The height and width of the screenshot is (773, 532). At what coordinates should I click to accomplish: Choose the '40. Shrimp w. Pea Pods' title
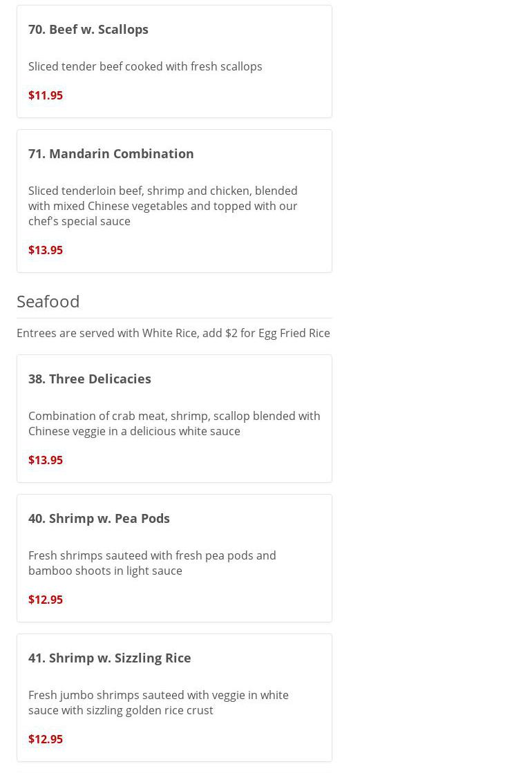tap(99, 518)
